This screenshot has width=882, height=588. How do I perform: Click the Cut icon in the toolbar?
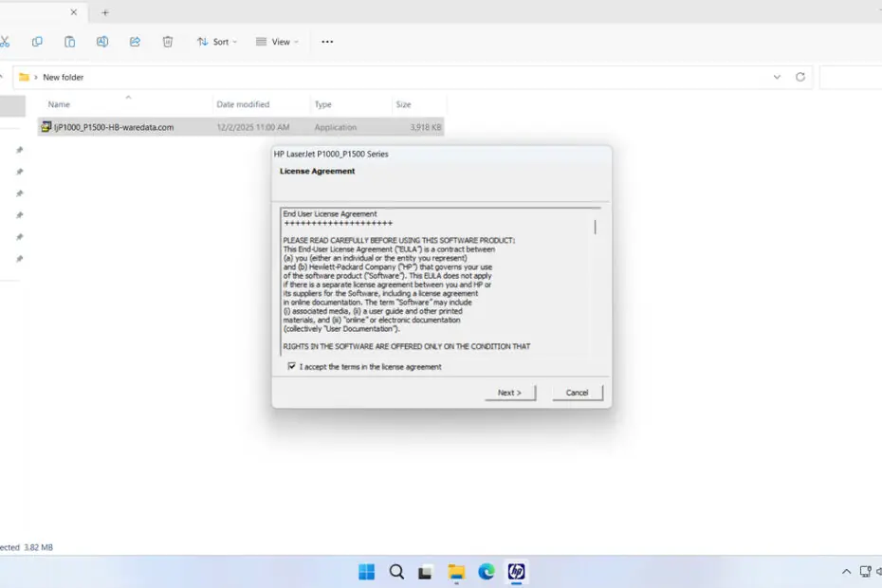tap(7, 42)
